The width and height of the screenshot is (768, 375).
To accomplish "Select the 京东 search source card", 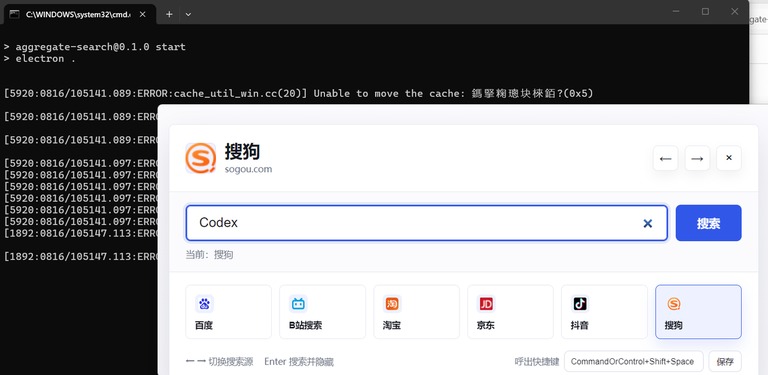I will point(510,312).
